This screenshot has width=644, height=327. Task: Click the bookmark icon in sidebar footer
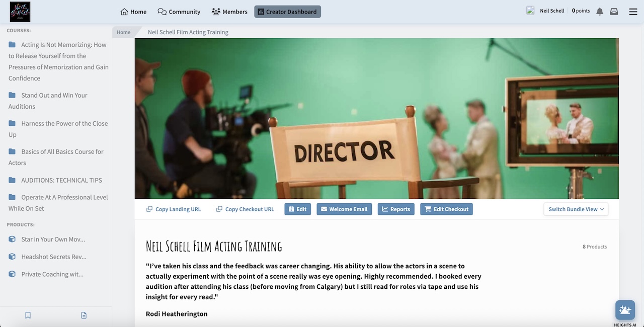(28, 315)
